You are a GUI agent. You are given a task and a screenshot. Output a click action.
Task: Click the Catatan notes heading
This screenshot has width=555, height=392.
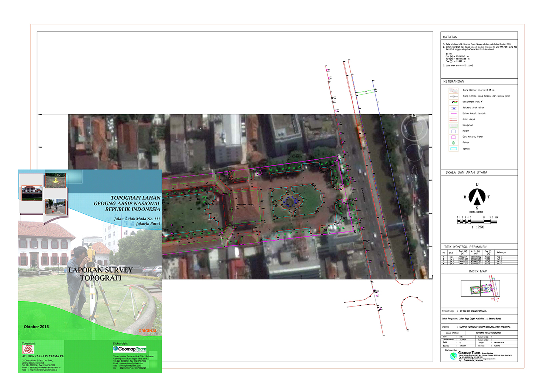450,37
